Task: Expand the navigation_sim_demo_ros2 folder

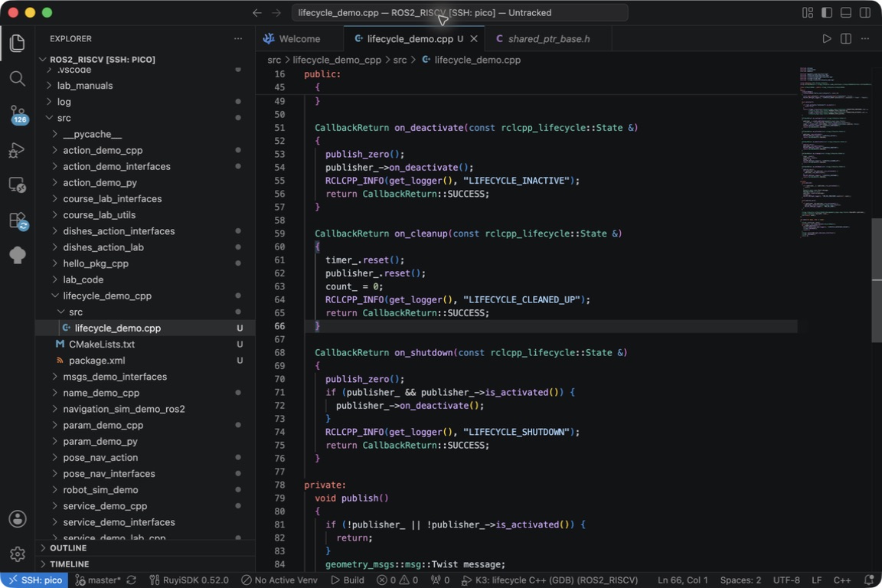Action: pyautogui.click(x=145, y=409)
